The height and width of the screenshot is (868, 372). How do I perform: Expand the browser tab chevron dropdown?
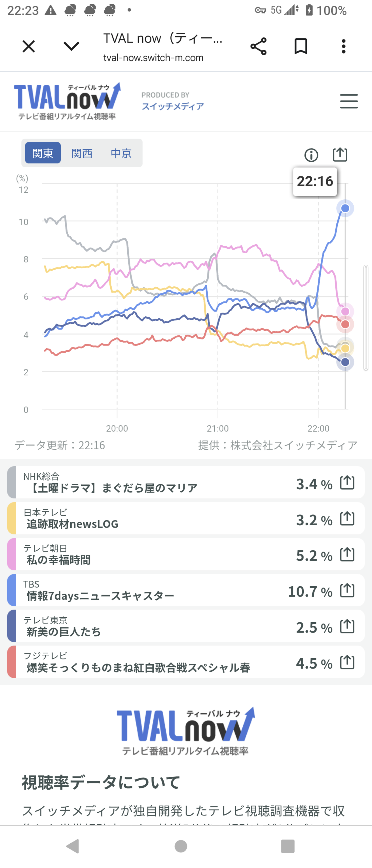tap(72, 46)
